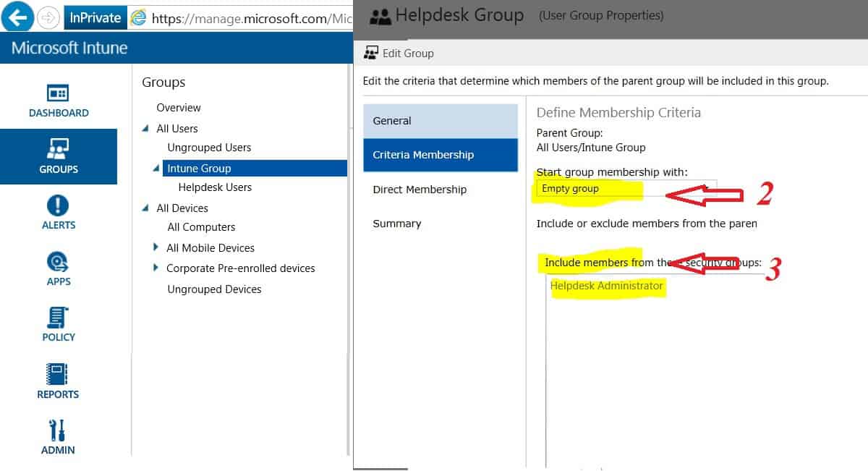The height and width of the screenshot is (471, 868).
Task: Select Ungrouped Users in the tree
Action: tap(209, 148)
